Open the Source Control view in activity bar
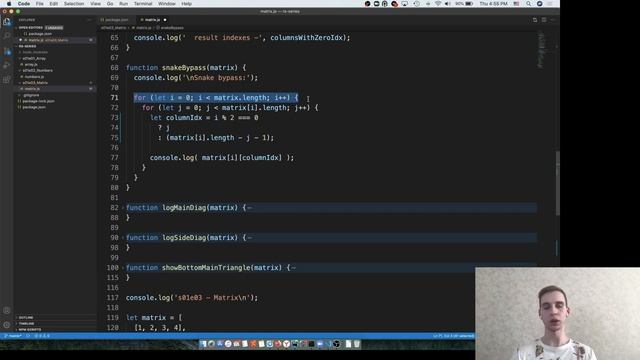Viewport: 640px width, 360px height. (7, 51)
